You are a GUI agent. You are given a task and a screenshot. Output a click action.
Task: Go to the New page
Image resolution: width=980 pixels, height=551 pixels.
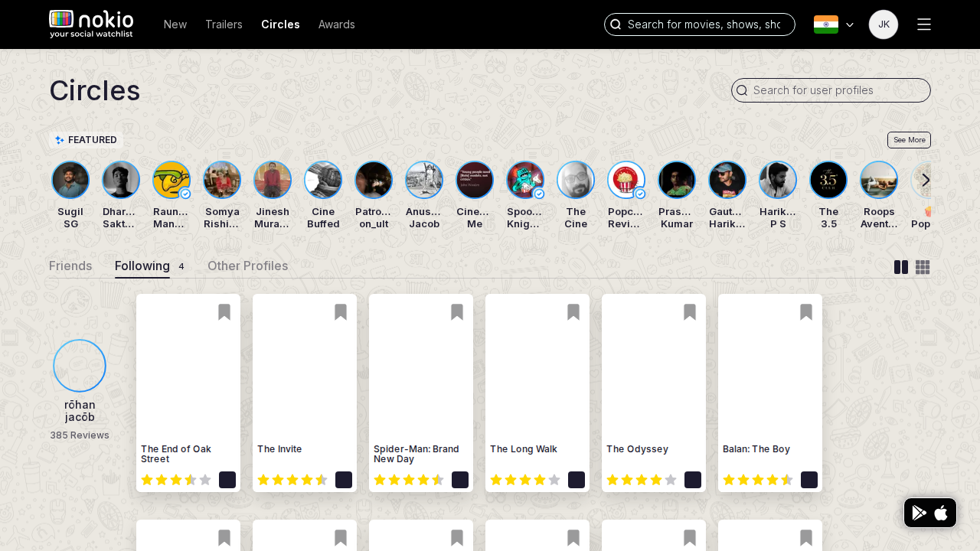[175, 24]
